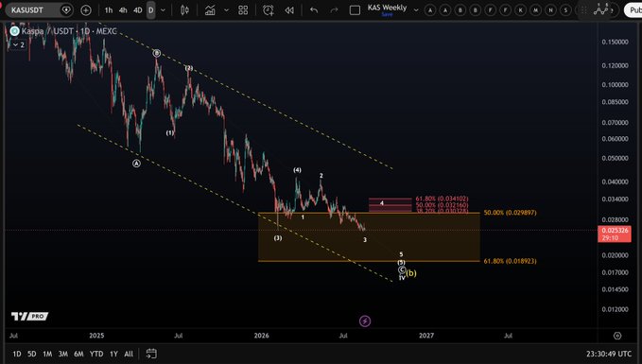Viewport: 642px width, 364px height.
Task: Open the layout setup square icon
Action: pyautogui.click(x=355, y=10)
